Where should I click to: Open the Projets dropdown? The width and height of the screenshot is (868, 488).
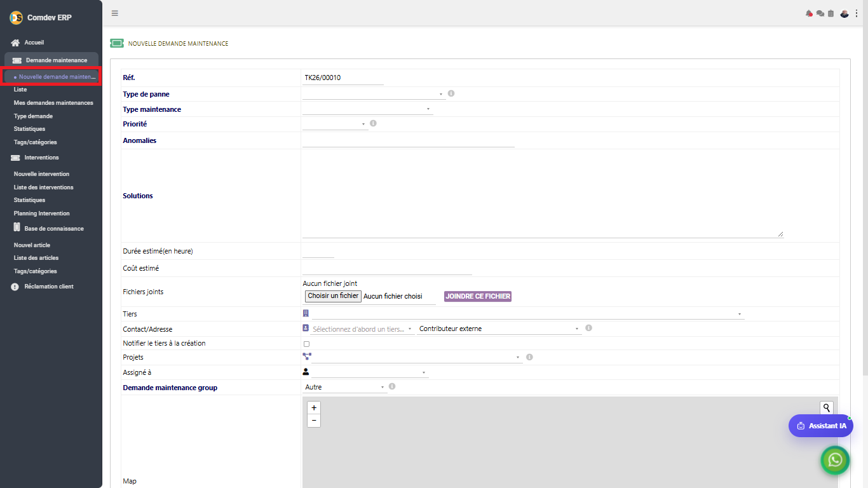pyautogui.click(x=417, y=358)
